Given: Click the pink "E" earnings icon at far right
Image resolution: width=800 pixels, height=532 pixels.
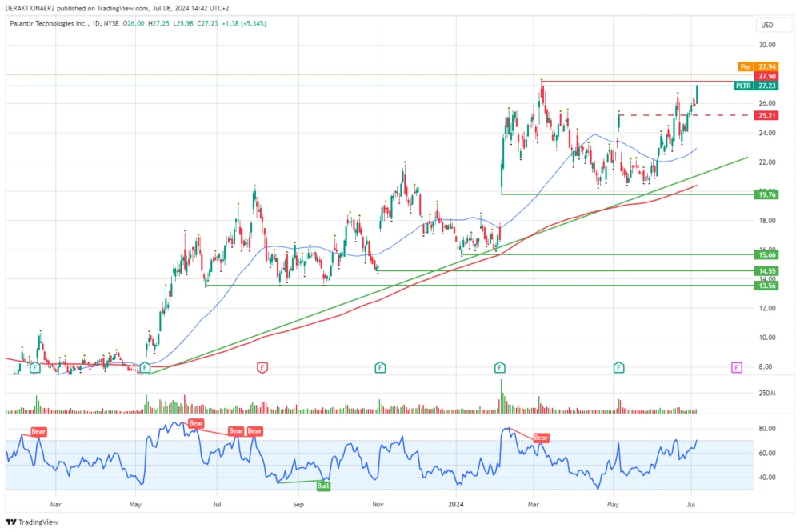Looking at the screenshot, I should 737,368.
